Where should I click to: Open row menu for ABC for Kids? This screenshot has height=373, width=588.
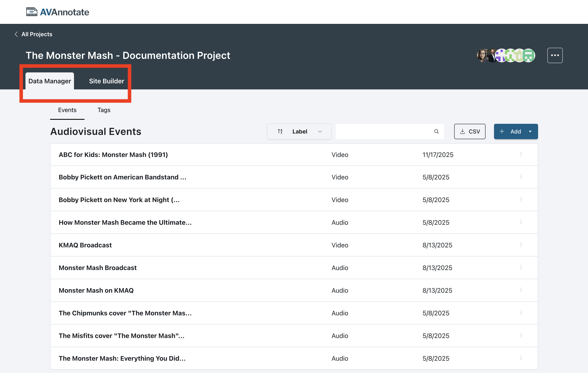[521, 154]
